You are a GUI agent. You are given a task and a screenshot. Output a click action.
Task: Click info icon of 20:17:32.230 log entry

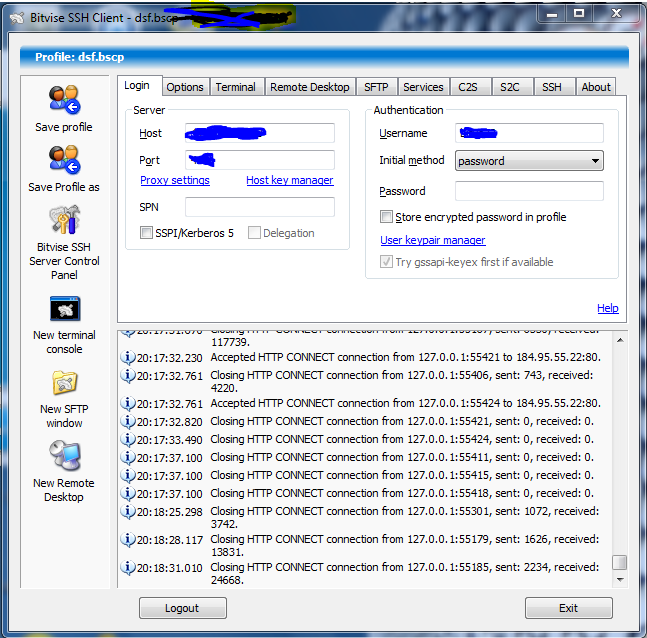coord(128,357)
